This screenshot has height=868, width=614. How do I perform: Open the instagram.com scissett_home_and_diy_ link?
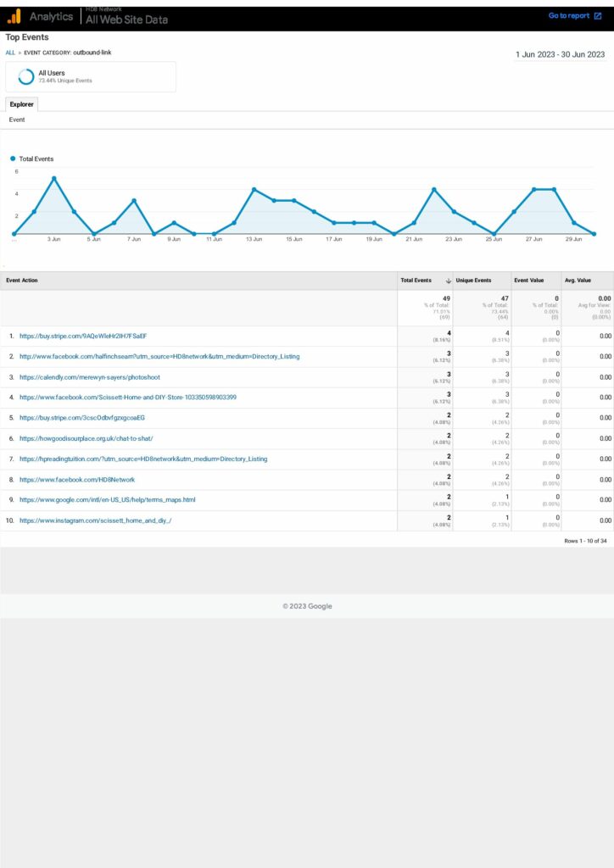[95, 520]
